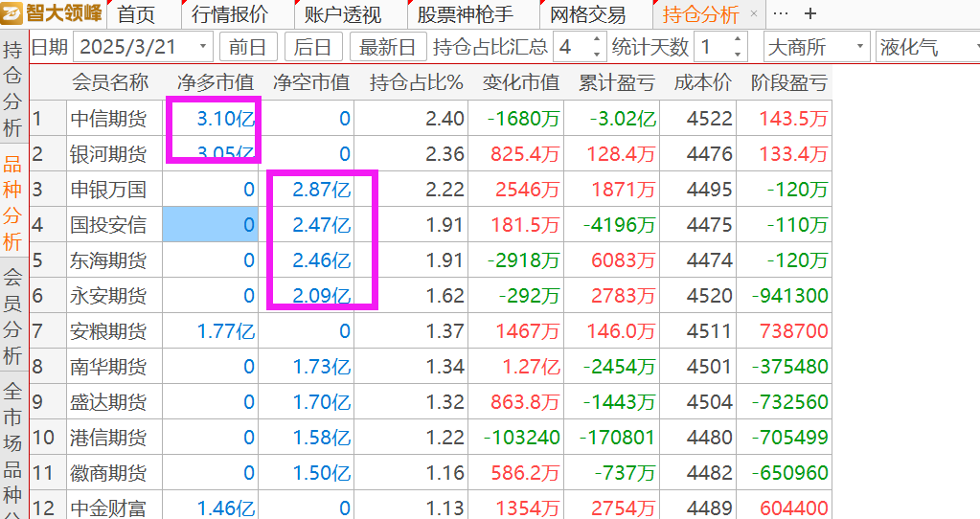This screenshot has width=980, height=519.
Task: Click the 最新日 button
Action: point(388,47)
